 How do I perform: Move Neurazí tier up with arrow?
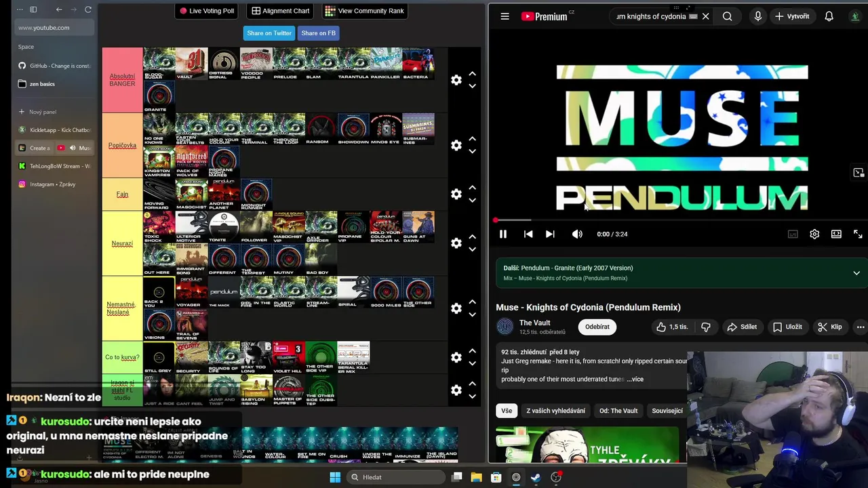[472, 237]
